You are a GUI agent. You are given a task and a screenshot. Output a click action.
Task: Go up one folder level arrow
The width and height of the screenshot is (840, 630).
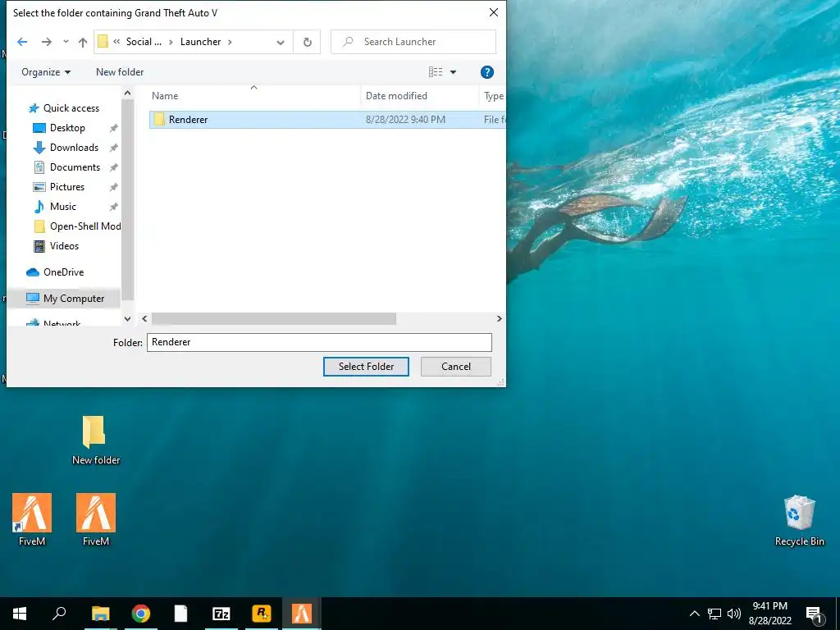[x=83, y=42]
